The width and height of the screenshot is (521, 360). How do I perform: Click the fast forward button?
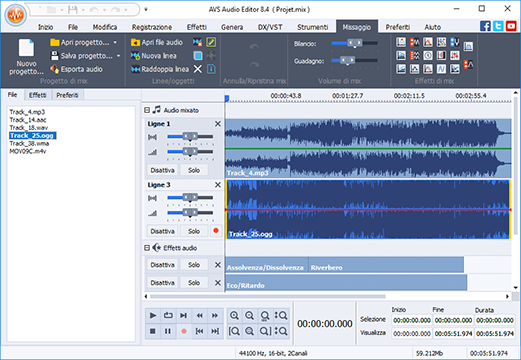[215, 315]
